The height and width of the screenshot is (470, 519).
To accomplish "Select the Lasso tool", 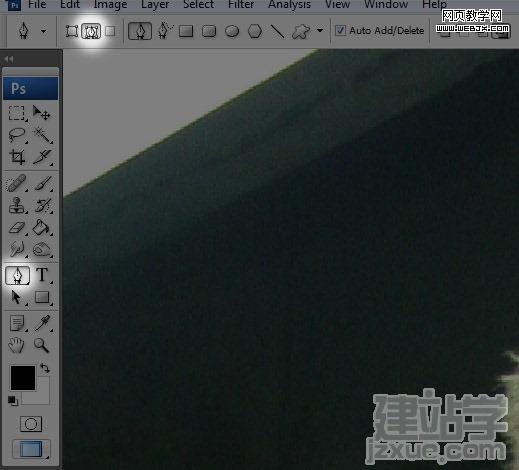I will click(17, 135).
